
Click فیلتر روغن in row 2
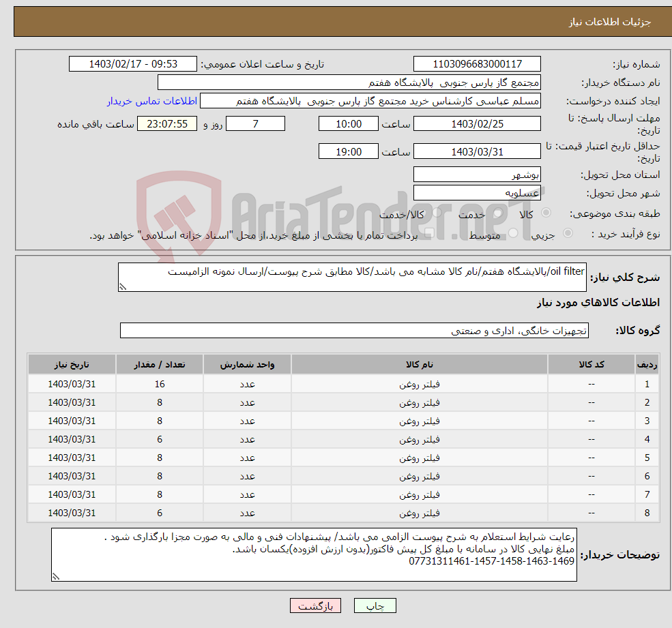click(420, 403)
